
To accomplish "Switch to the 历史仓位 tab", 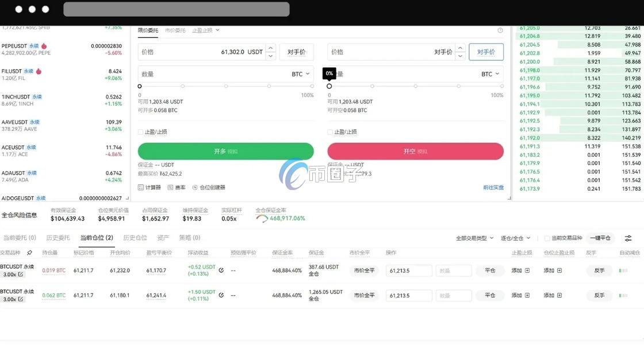I will (134, 237).
